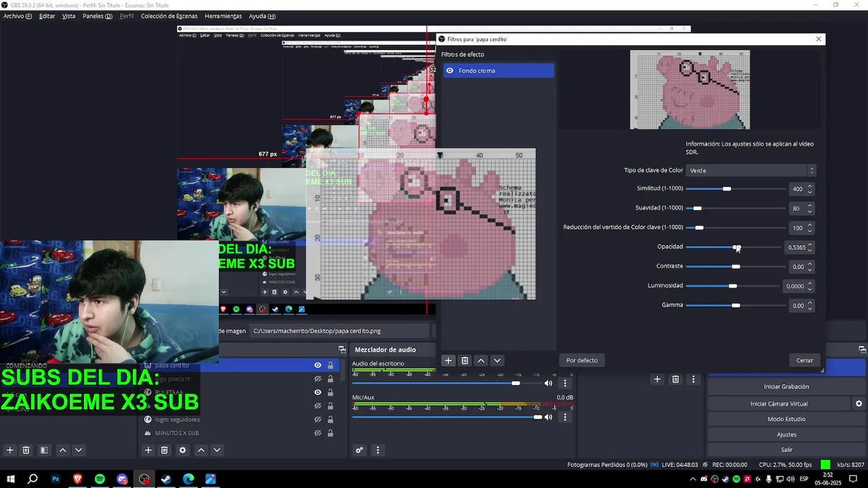Click Opacidad value spinbox arrows

(810, 247)
